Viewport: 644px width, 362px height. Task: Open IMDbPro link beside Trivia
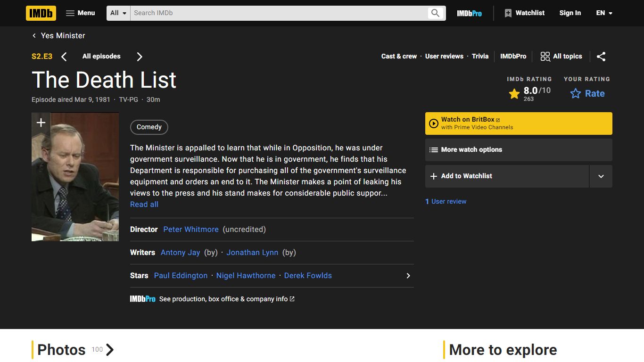click(513, 57)
